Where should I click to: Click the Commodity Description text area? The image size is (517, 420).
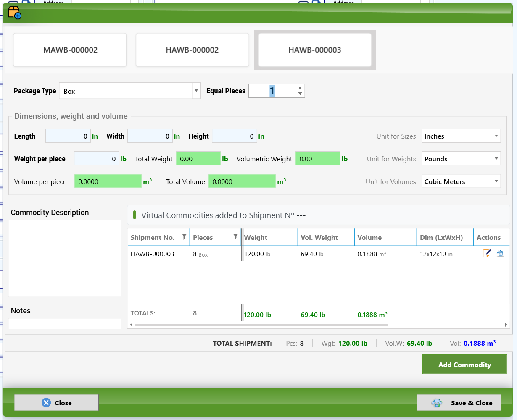pyautogui.click(x=65, y=258)
